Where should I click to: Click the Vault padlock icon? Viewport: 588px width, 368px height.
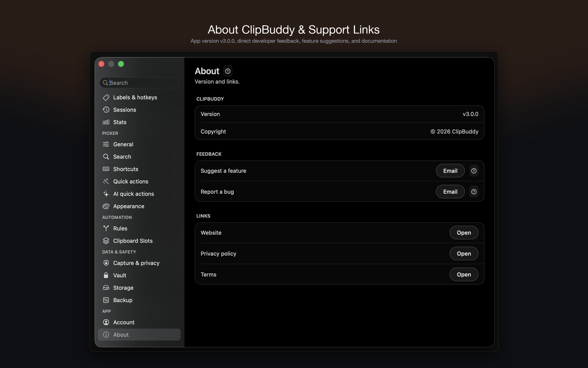tap(106, 275)
